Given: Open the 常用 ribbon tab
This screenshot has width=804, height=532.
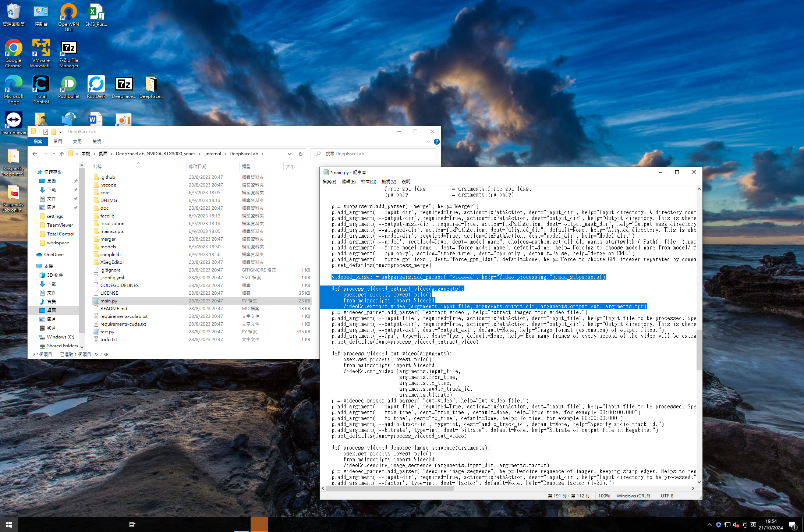Looking at the screenshot, I should [x=58, y=142].
